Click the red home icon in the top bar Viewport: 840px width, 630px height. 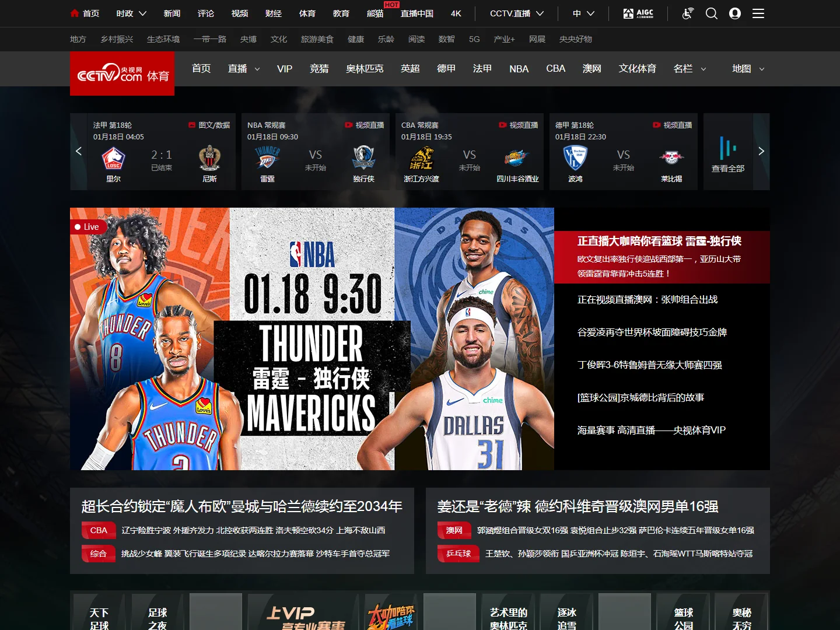point(74,13)
